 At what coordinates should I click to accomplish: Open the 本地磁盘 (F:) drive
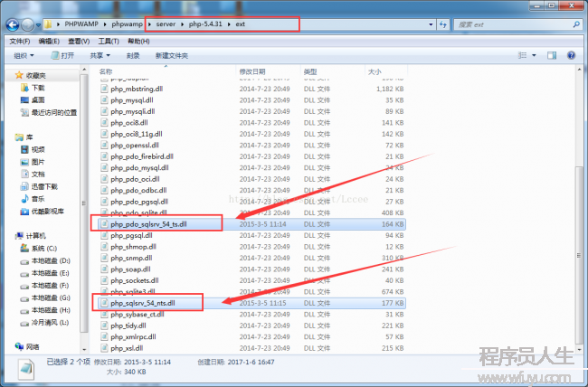click(50, 286)
